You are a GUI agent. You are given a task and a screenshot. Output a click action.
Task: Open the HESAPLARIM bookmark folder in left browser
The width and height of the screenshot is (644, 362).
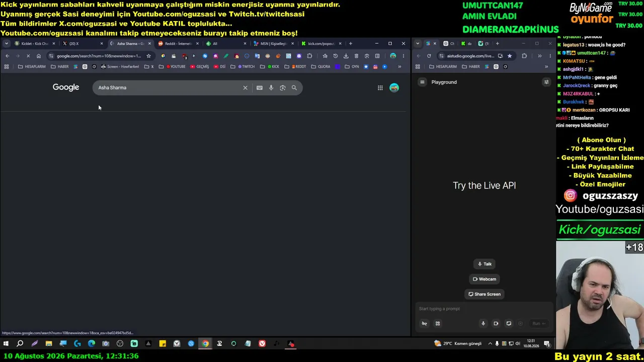pyautogui.click(x=32, y=66)
